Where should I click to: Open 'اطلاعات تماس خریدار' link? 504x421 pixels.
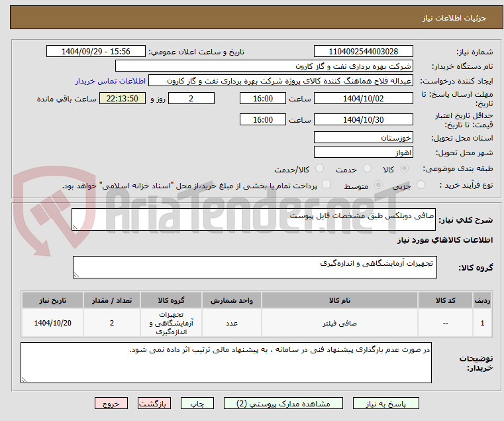pyautogui.click(x=111, y=81)
